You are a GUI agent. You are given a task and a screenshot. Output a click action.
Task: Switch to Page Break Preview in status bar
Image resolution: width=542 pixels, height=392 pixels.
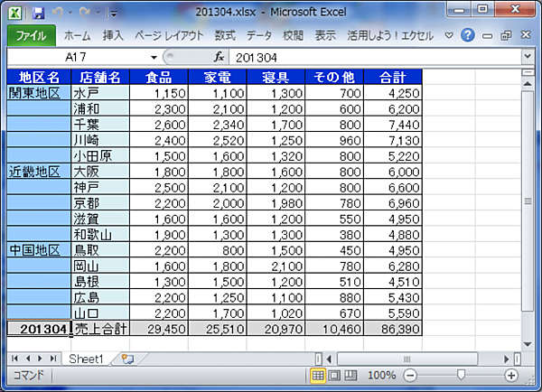coord(350,375)
